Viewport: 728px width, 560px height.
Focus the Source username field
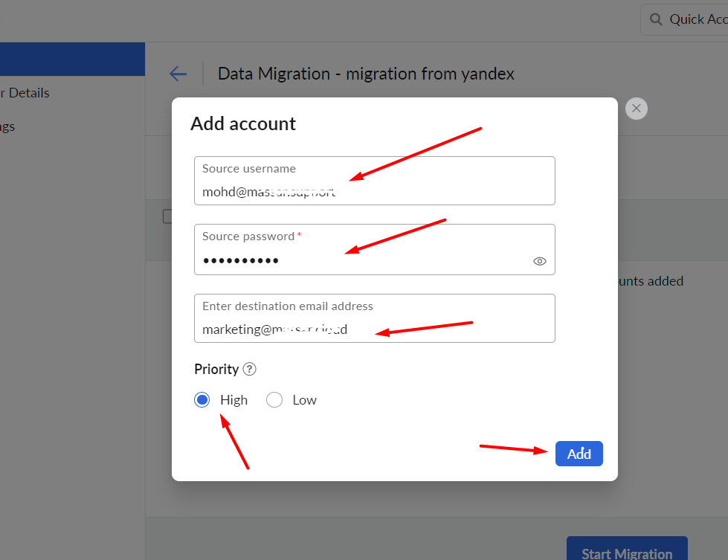click(375, 181)
